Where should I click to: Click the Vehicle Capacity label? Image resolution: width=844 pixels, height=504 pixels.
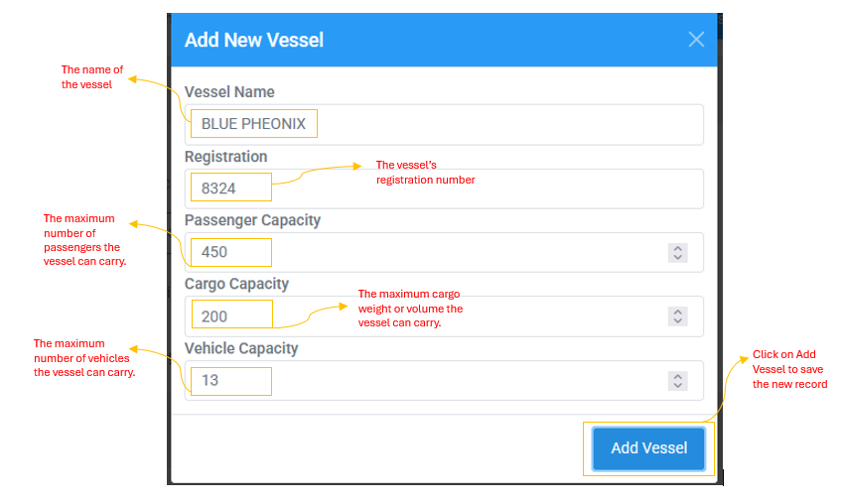coord(240,348)
